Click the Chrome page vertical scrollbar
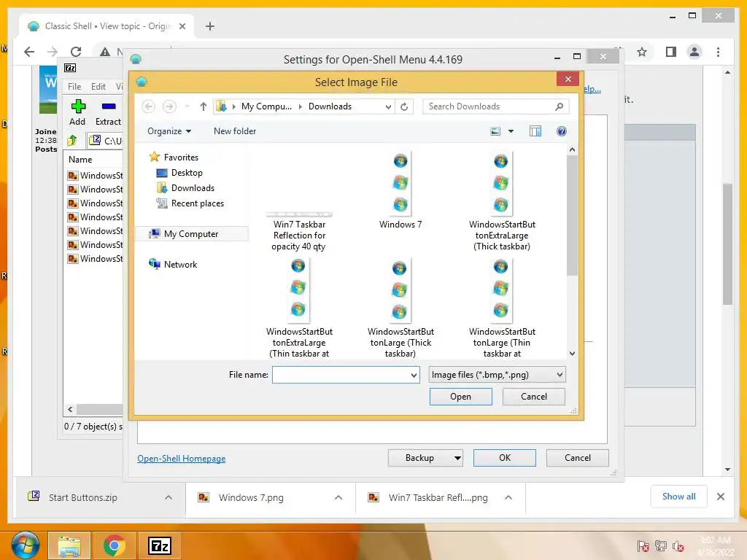747x560 pixels. [727, 244]
